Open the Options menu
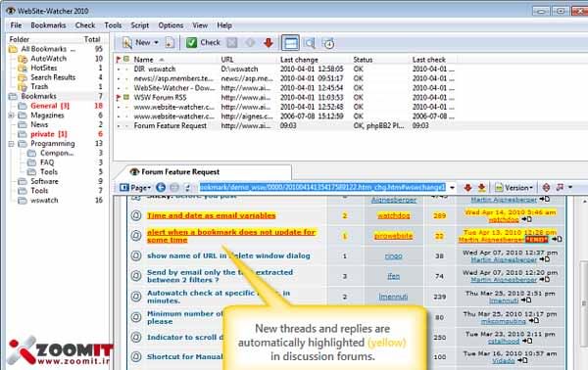The height and width of the screenshot is (370, 588). pyautogui.click(x=171, y=25)
